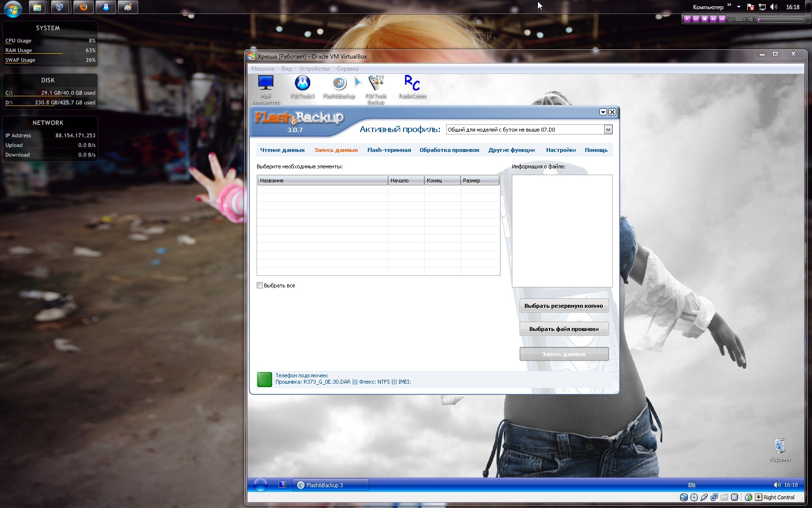Open the Корзина recycle bin icon
The image size is (812, 508).
[780, 450]
